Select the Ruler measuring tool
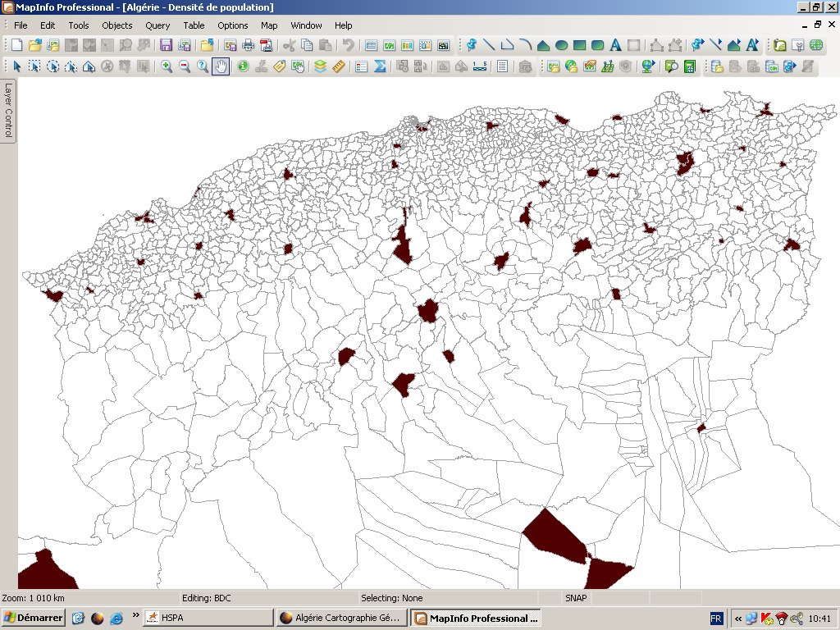Screen dimensions: 840x630 pos(338,66)
